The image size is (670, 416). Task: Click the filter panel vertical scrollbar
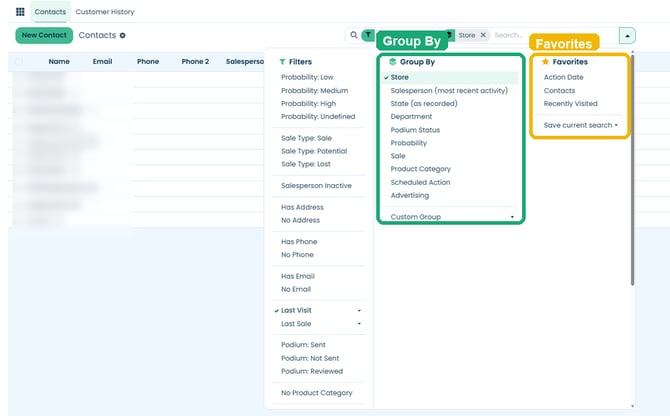coord(632,170)
